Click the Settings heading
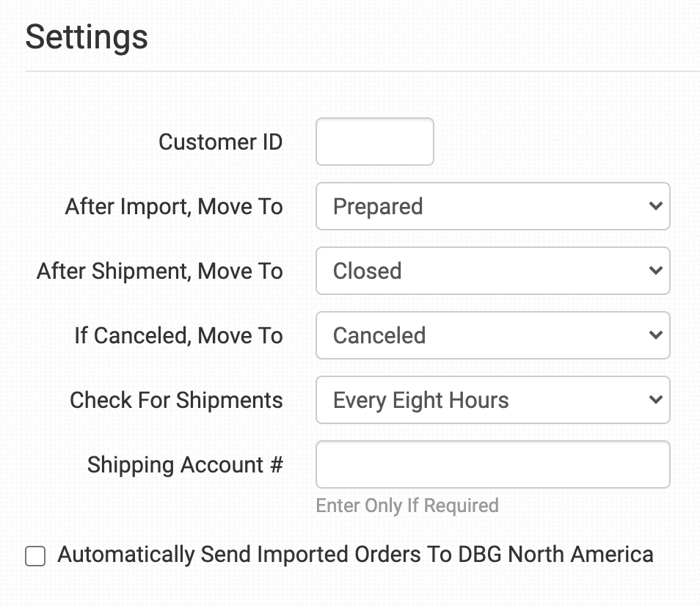This screenshot has height=606, width=700. pos(87,37)
